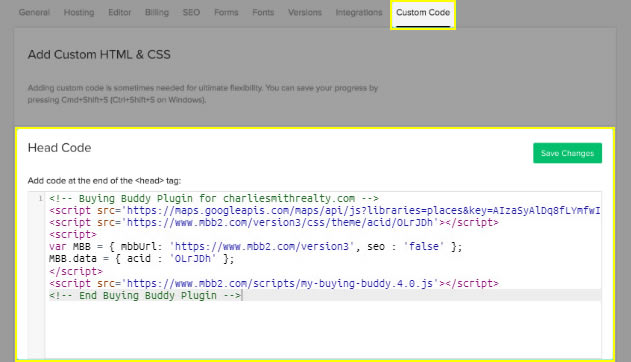Image resolution: width=631 pixels, height=362 pixels.
Task: Open the Forms tab
Action: (226, 12)
